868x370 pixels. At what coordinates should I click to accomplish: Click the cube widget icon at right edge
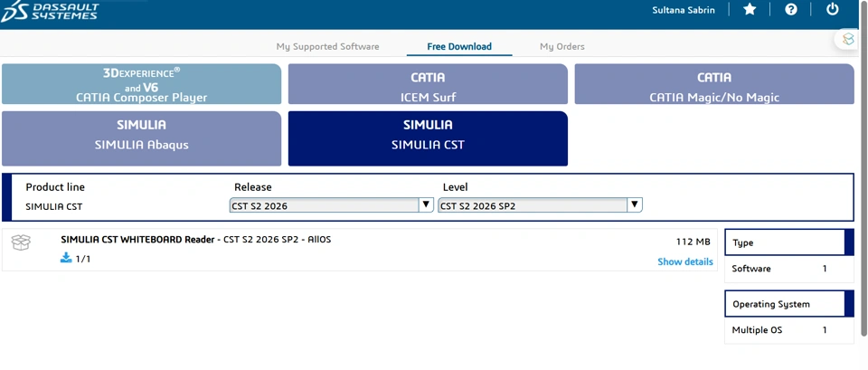click(848, 39)
